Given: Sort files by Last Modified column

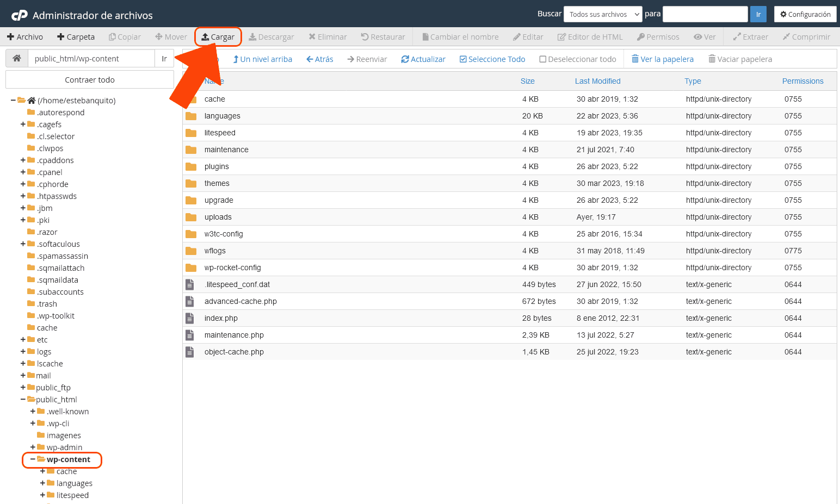Looking at the screenshot, I should coord(597,81).
